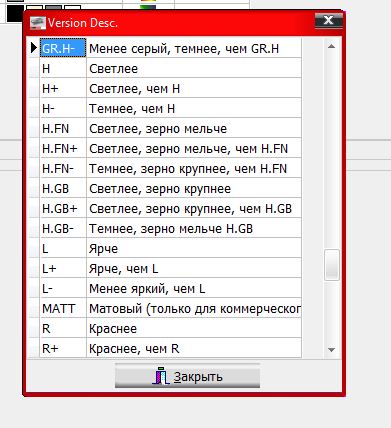Viewport: 391px width, 428px height.
Task: Click the 'Краснее' description cell
Action: [x=194, y=328]
